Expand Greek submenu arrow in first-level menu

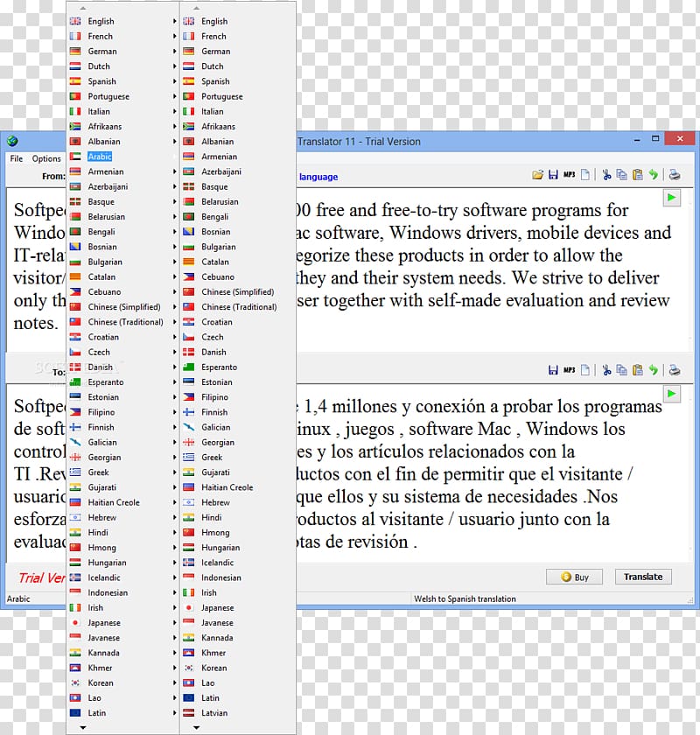coord(174,472)
